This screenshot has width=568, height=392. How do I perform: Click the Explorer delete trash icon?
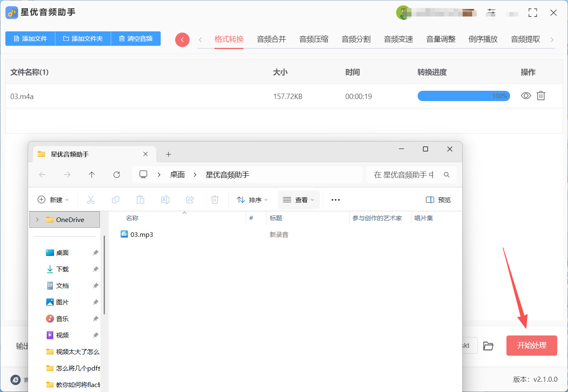pyautogui.click(x=215, y=200)
